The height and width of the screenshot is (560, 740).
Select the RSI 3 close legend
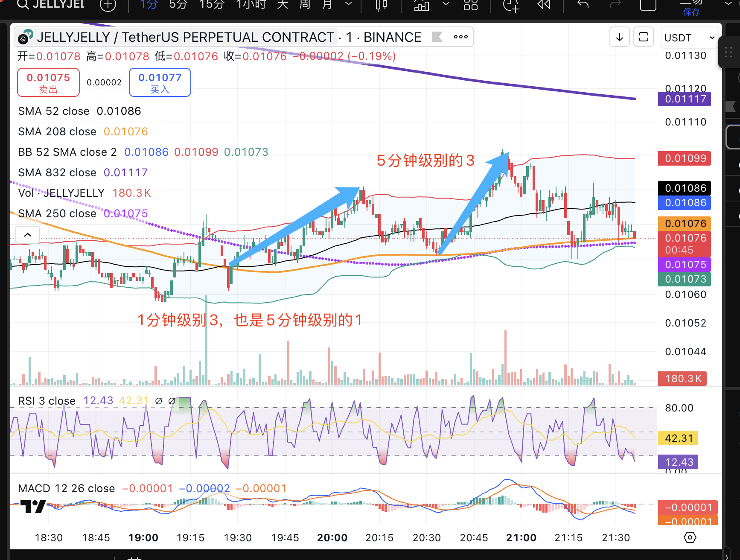[47, 401]
